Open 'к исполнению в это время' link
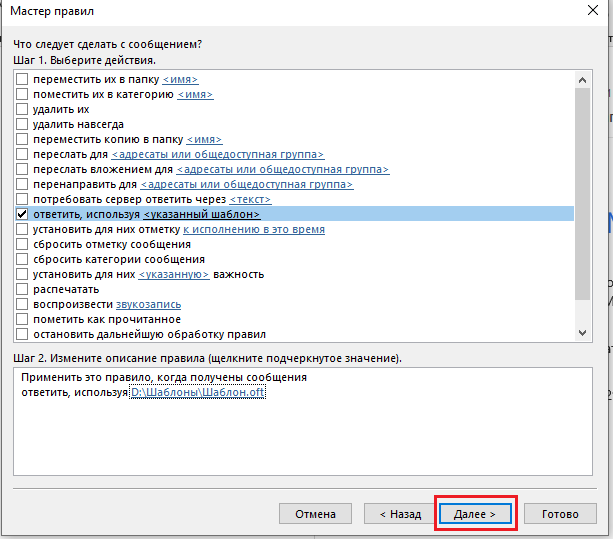 pos(254,229)
